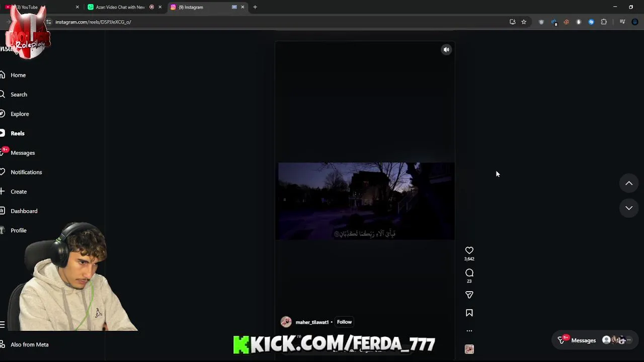Close the YouTube browser tab

pyautogui.click(x=77, y=7)
